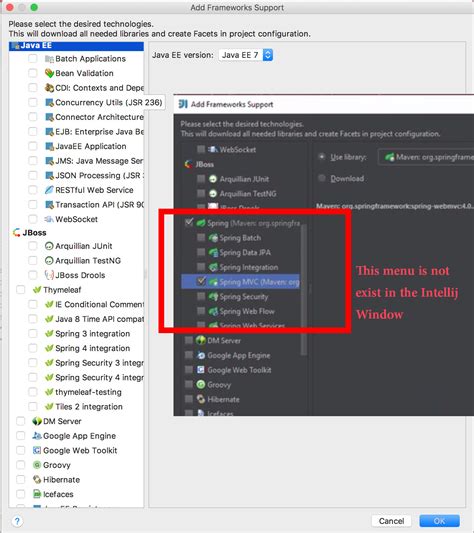Check Google App Engine checkbox in dark dialog
474x533 pixels.
click(189, 355)
